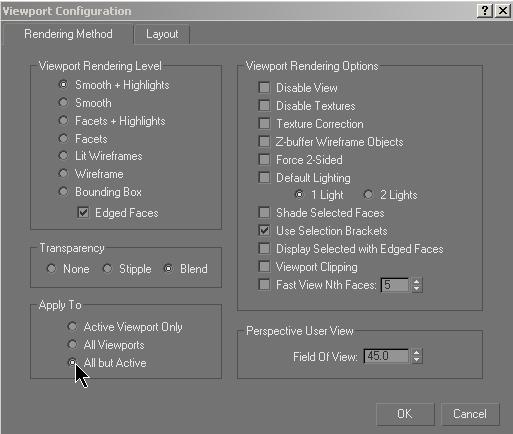Image resolution: width=513 pixels, height=434 pixels.
Task: Click the Fast View Nth Faces value field
Action: pos(395,285)
